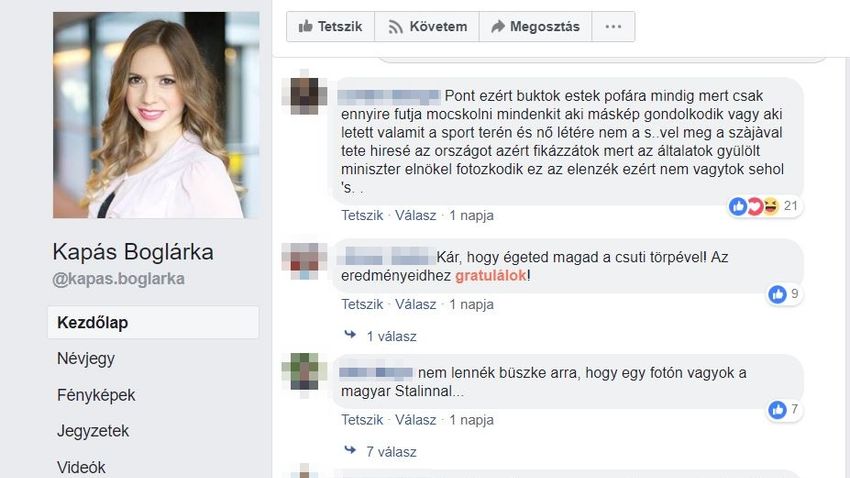The width and height of the screenshot is (850, 478).
Task: Like the comment about csuti törpével
Action: [x=362, y=305]
